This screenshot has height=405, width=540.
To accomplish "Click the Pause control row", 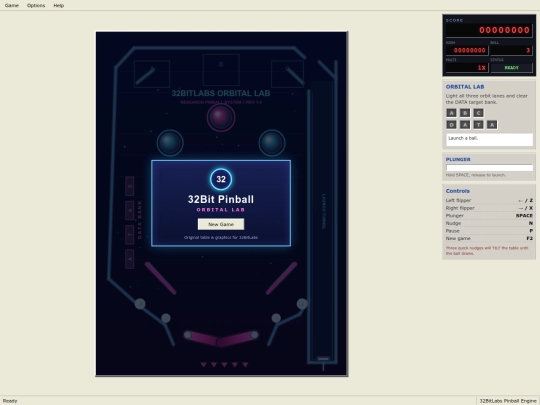I will [x=489, y=231].
